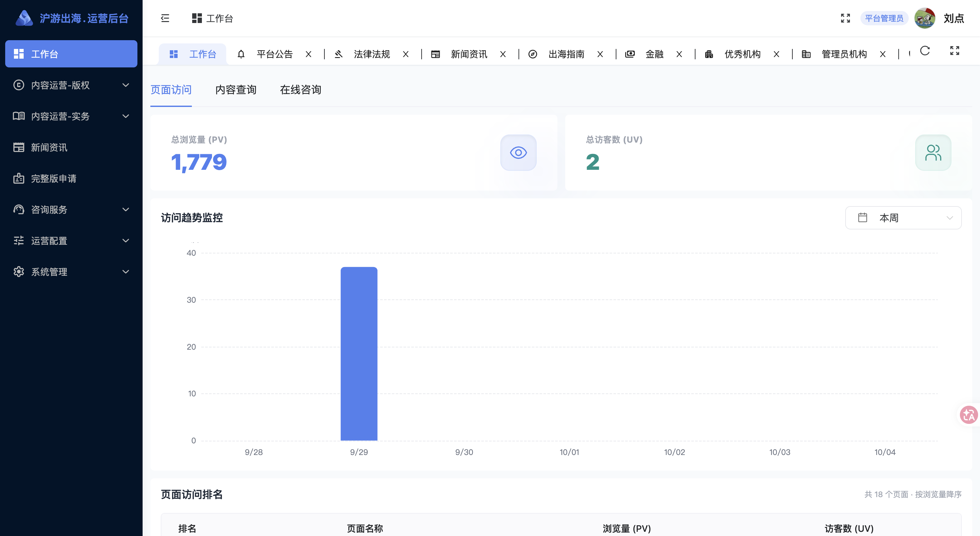Image resolution: width=980 pixels, height=536 pixels.
Task: Select 工作台 in the sidebar
Action: (x=71, y=54)
